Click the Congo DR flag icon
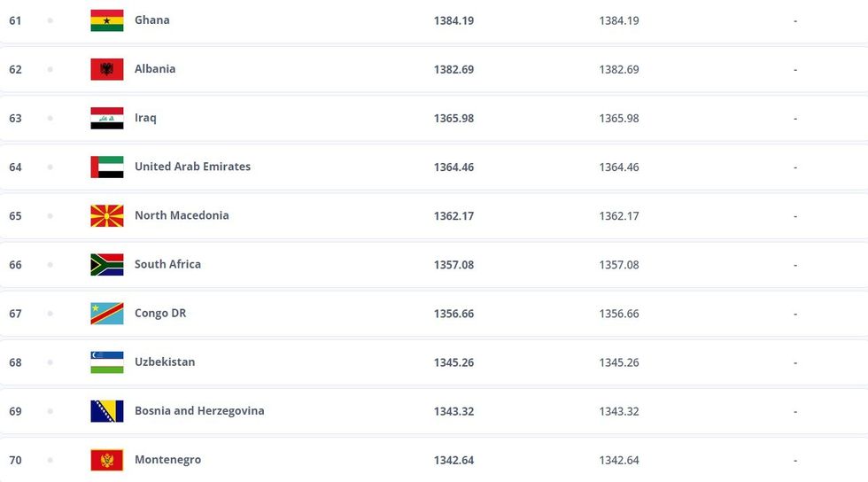 107,314
